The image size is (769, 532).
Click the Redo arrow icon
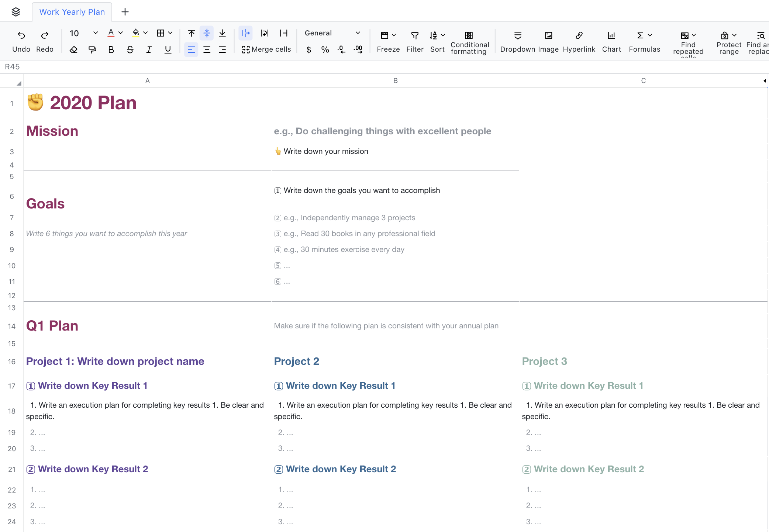[x=45, y=35]
